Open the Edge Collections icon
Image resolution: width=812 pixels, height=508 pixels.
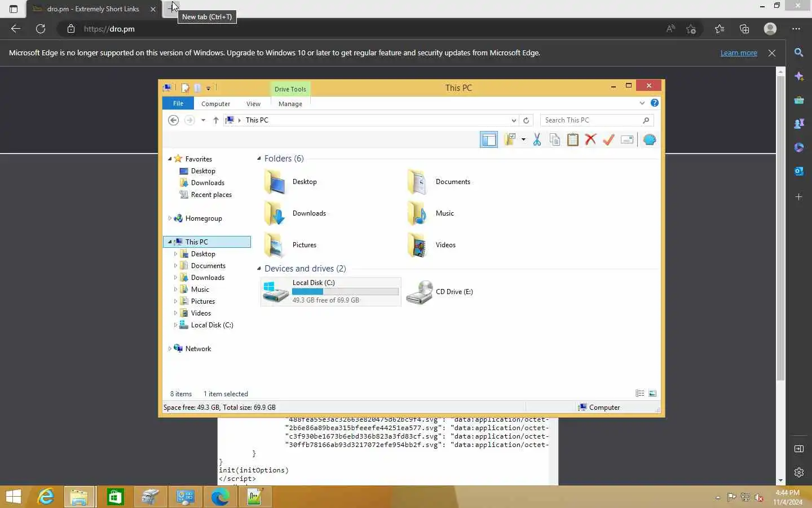(x=744, y=29)
